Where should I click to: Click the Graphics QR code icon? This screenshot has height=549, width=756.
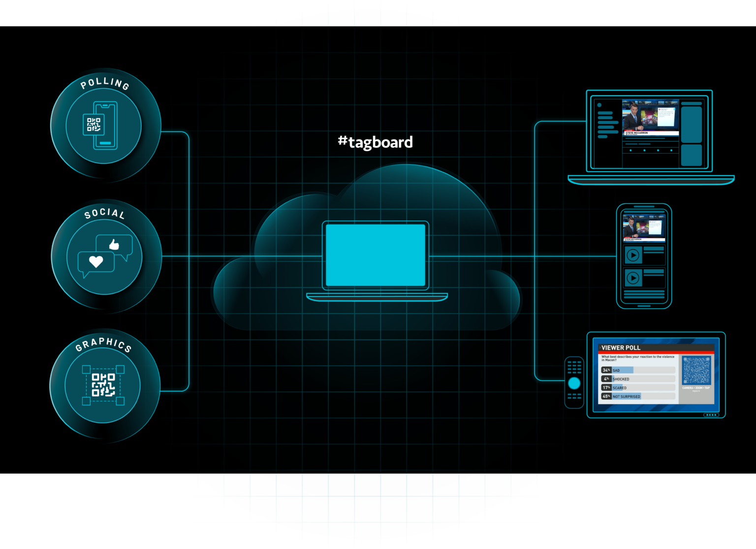(103, 387)
